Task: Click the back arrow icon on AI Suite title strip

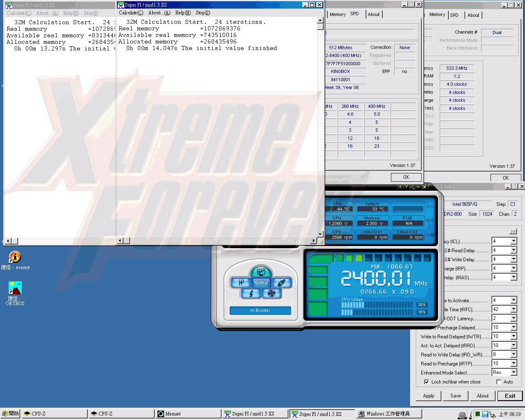Action: coord(401,187)
